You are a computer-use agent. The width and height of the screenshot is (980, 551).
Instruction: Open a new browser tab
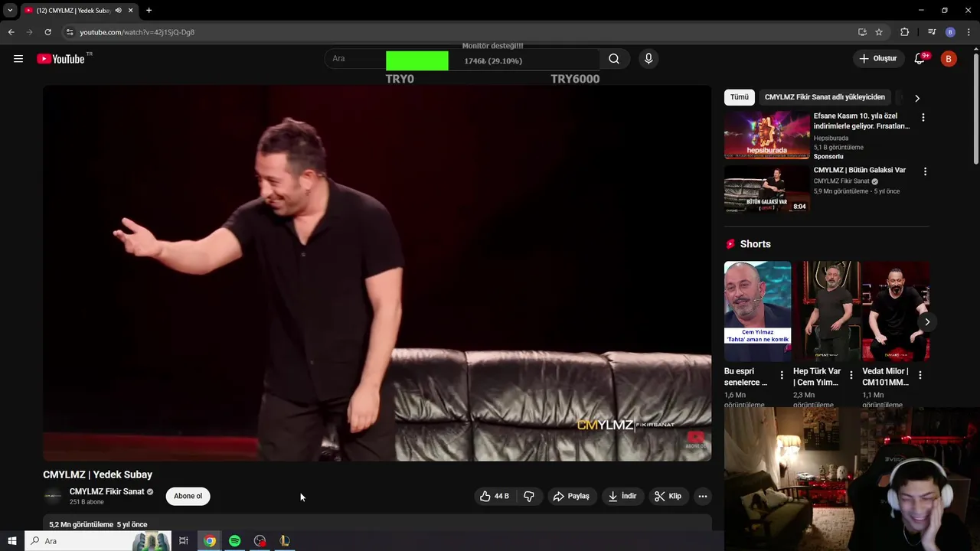point(149,11)
